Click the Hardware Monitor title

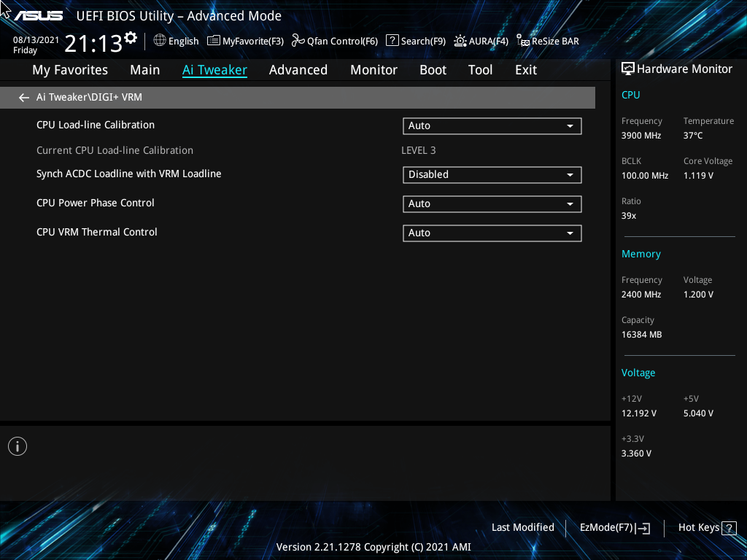(x=684, y=69)
